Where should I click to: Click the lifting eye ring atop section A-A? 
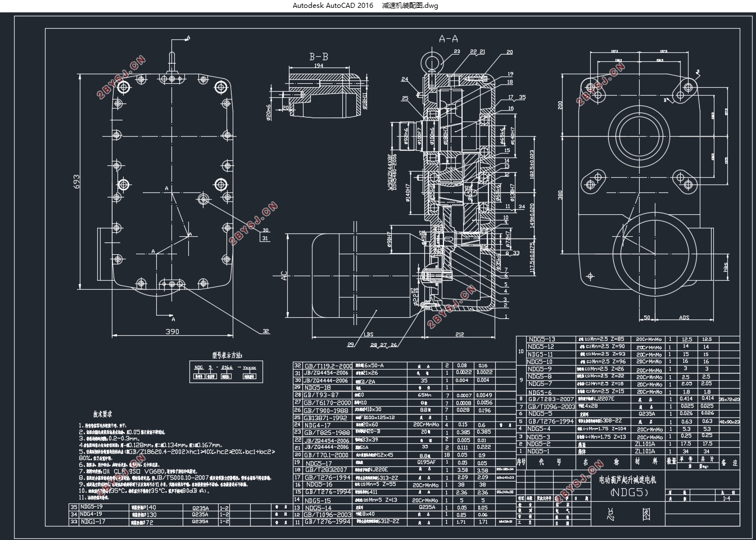click(434, 60)
